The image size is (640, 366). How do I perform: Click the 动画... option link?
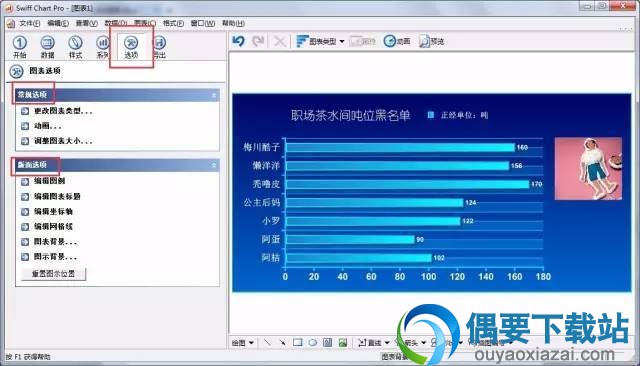(47, 126)
